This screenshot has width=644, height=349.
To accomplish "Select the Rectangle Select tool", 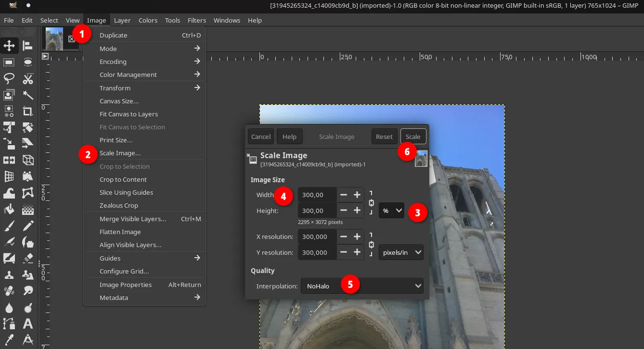I will pos(9,62).
